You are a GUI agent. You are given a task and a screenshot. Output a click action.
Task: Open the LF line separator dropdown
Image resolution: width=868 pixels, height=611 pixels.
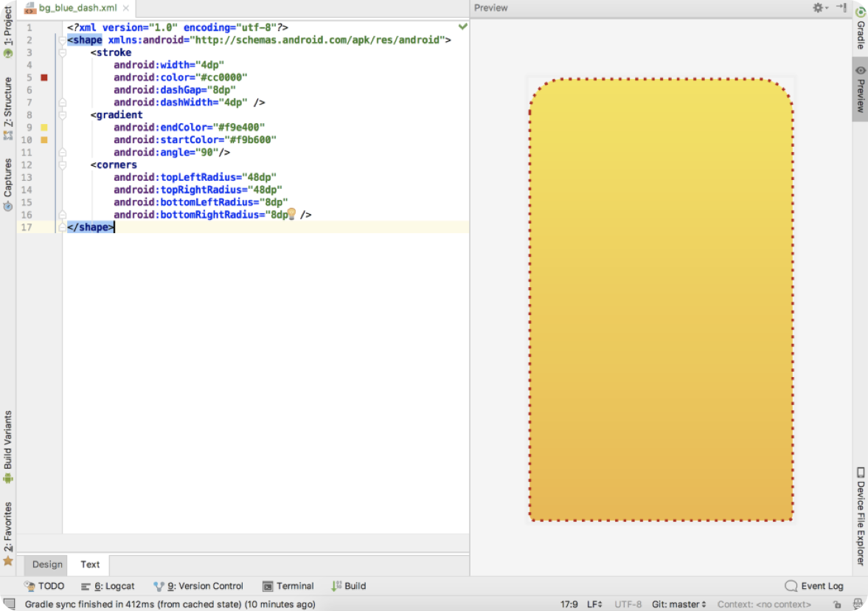(x=594, y=604)
